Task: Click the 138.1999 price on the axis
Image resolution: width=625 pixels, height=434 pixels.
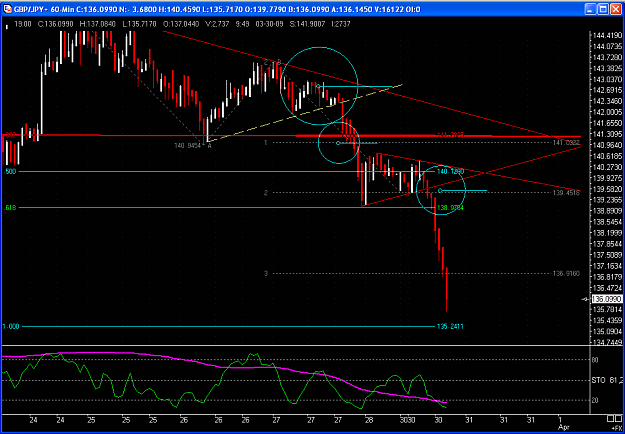Action: tap(607, 233)
